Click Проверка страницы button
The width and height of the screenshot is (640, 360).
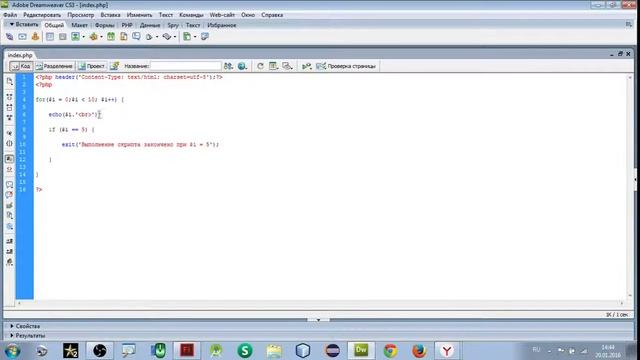point(346,66)
